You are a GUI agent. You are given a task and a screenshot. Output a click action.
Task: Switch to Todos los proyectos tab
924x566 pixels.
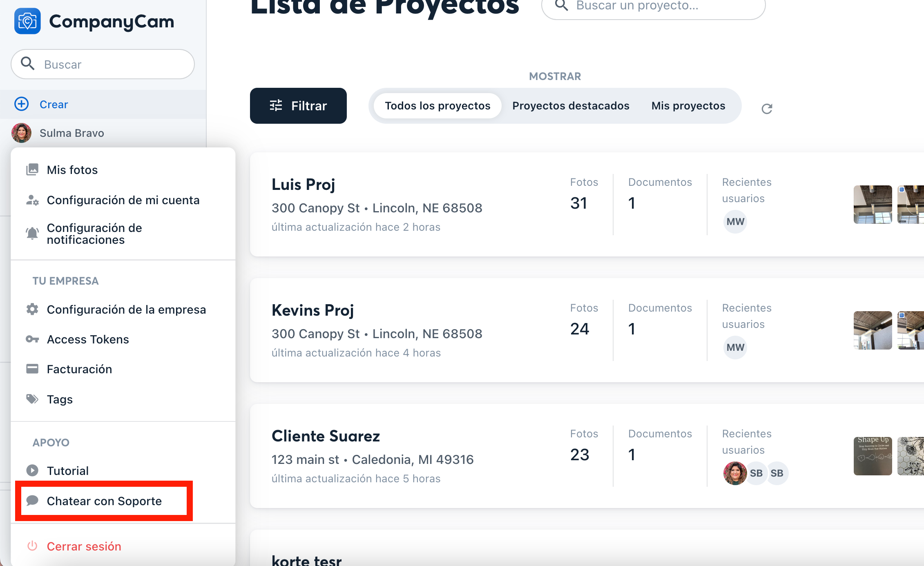coord(437,106)
